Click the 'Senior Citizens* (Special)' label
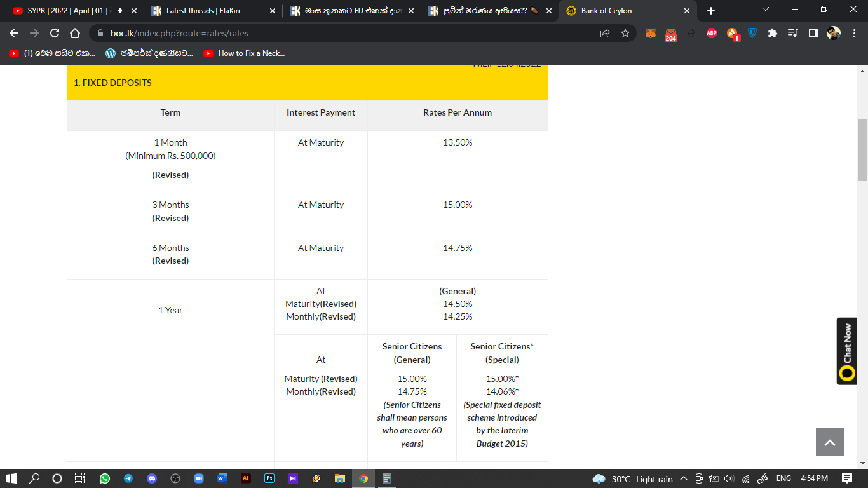868x488 pixels. pos(502,353)
